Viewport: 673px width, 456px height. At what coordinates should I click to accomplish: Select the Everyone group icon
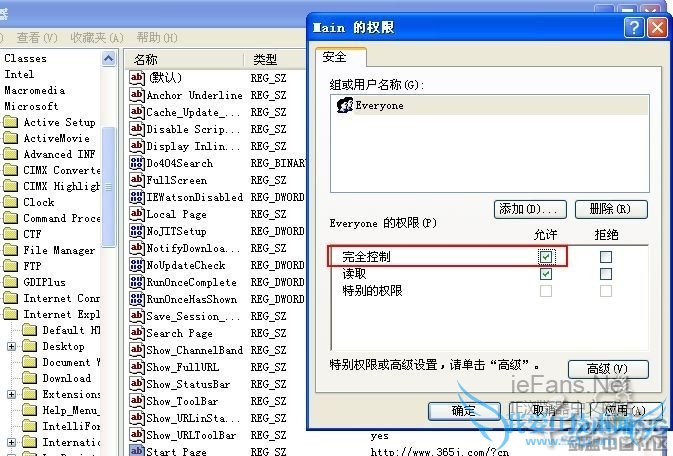coord(345,105)
